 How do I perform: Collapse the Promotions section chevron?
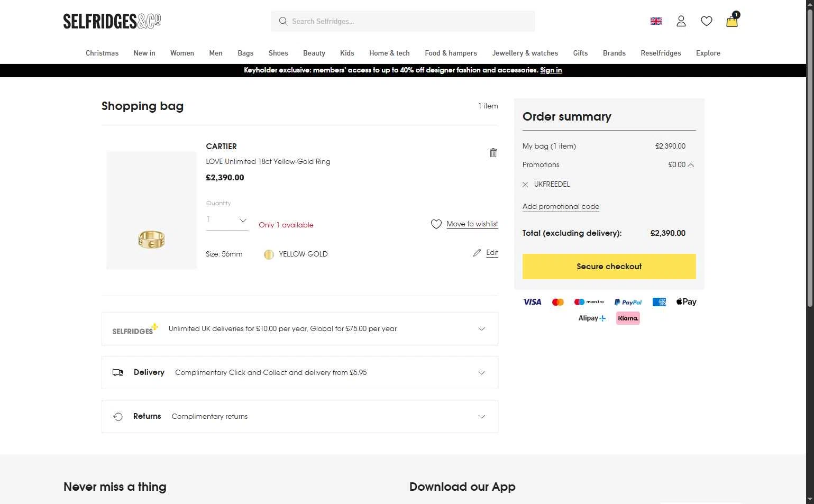point(691,165)
